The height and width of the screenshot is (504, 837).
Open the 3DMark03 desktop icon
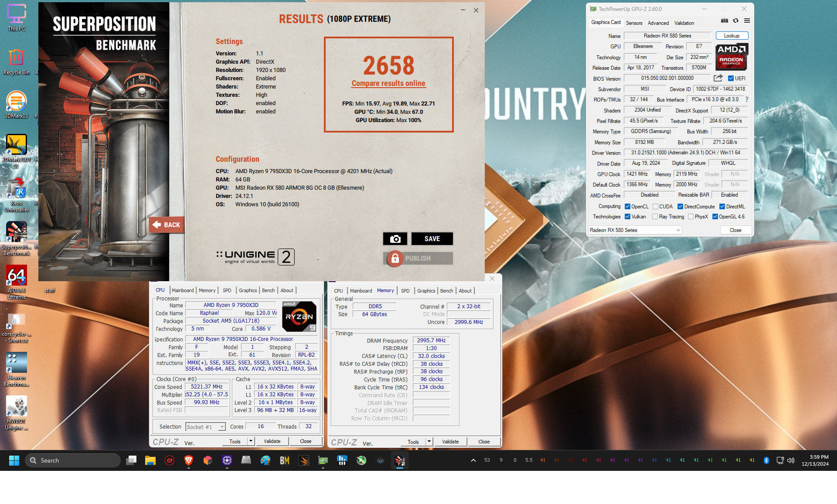tap(17, 105)
